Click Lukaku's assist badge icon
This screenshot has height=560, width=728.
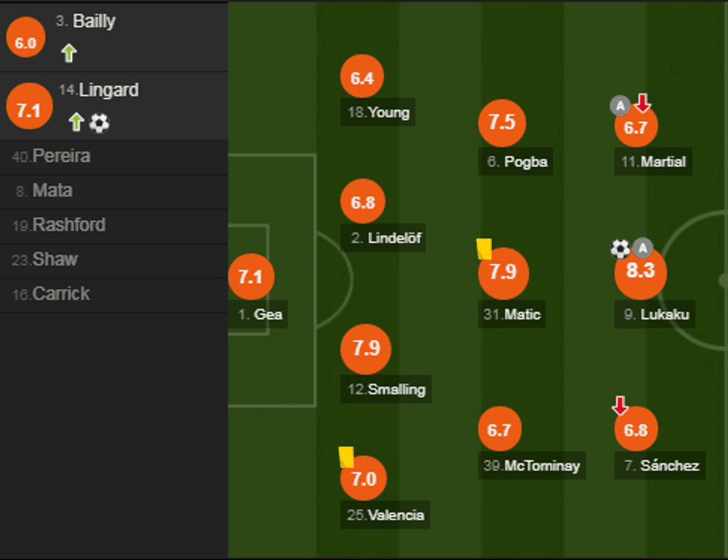(643, 248)
